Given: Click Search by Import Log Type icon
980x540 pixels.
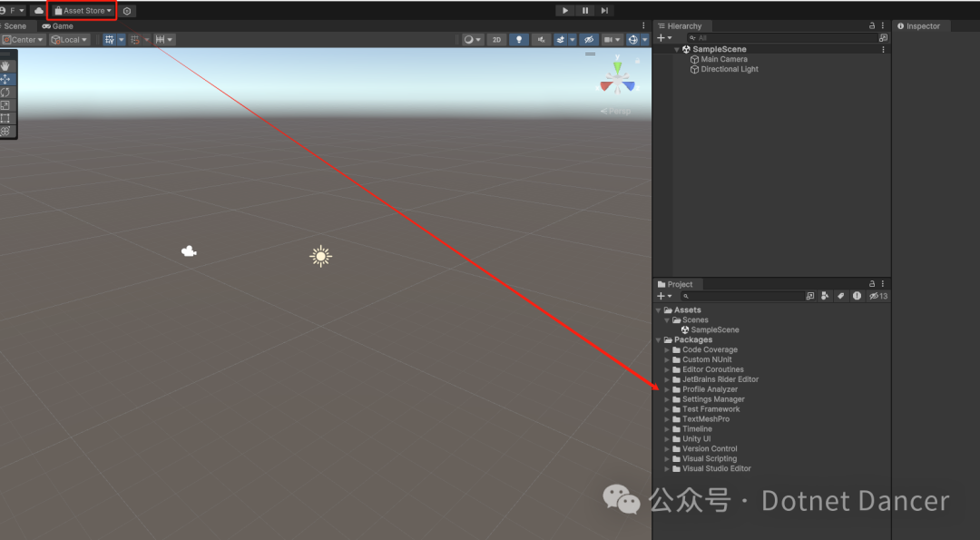Looking at the screenshot, I should 857,296.
